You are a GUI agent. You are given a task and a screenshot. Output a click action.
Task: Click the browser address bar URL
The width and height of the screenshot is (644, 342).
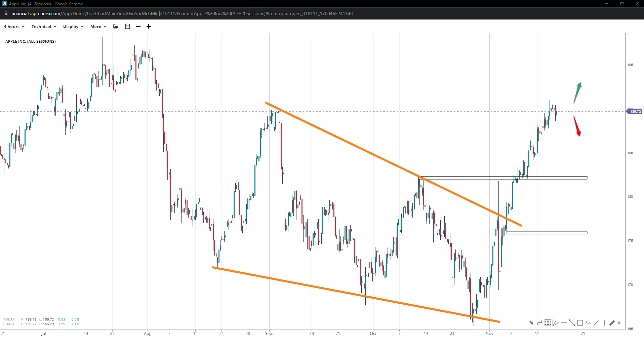point(182,13)
